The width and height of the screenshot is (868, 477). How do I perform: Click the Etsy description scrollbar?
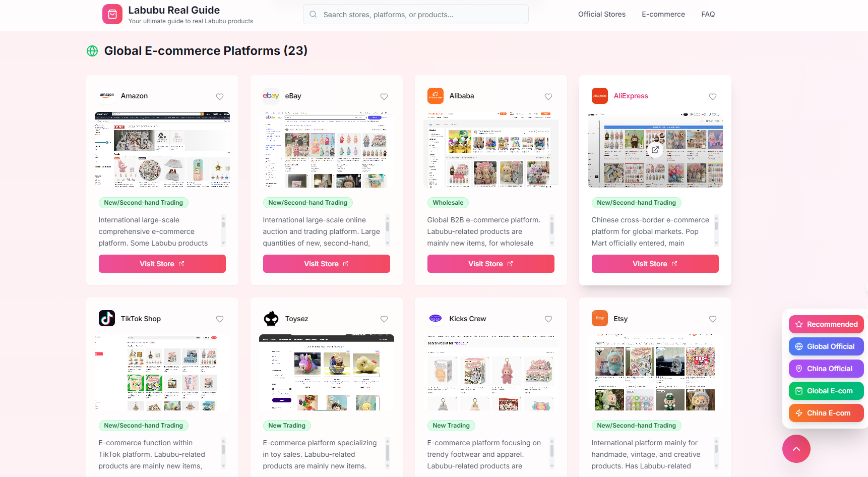(716, 453)
